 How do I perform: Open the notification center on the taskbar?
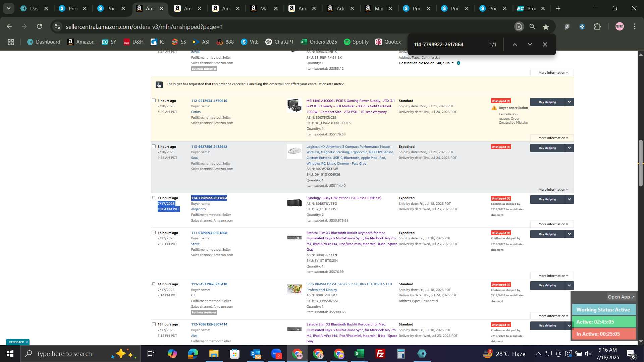630,354
